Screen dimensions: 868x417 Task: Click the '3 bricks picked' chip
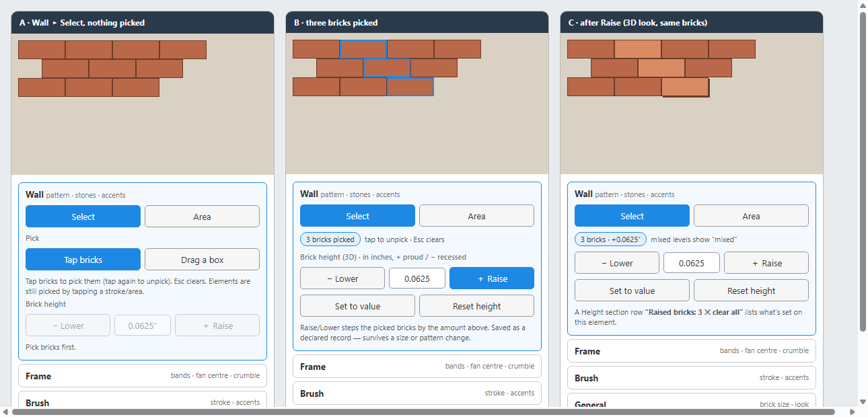[330, 239]
